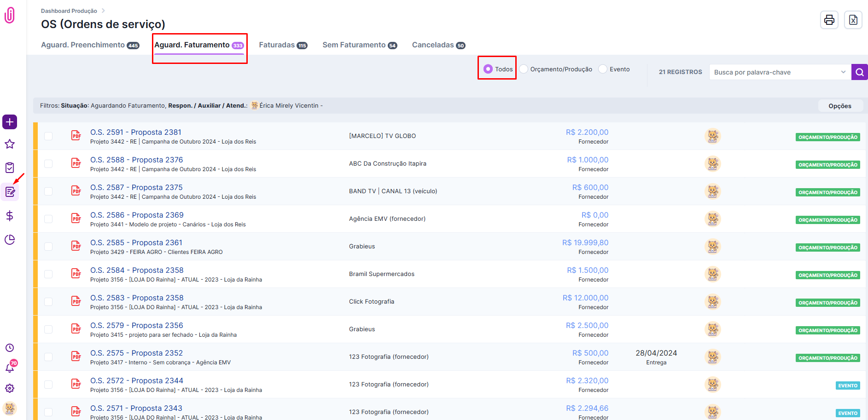Open the pie chart reports icon
Image resolution: width=868 pixels, height=420 pixels.
(10, 240)
